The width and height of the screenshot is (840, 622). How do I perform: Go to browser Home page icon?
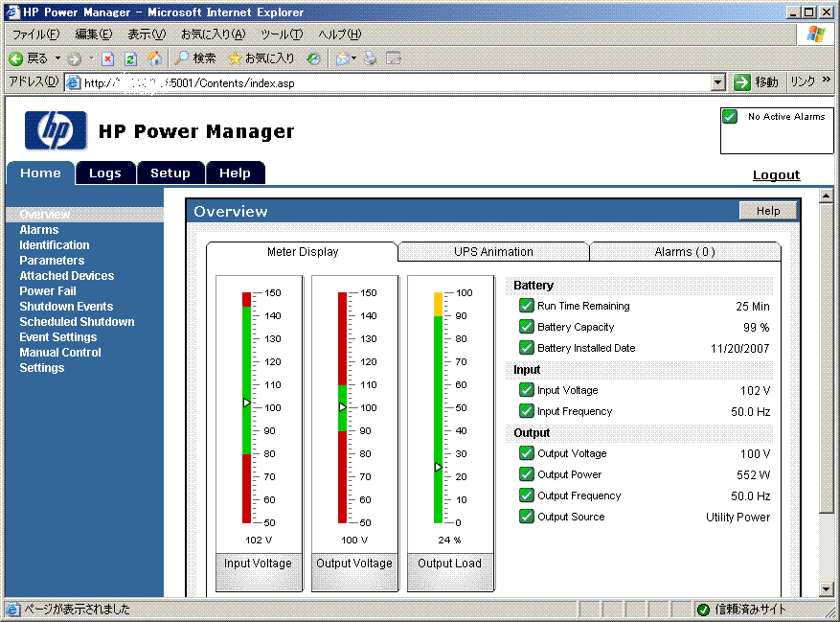(x=154, y=58)
